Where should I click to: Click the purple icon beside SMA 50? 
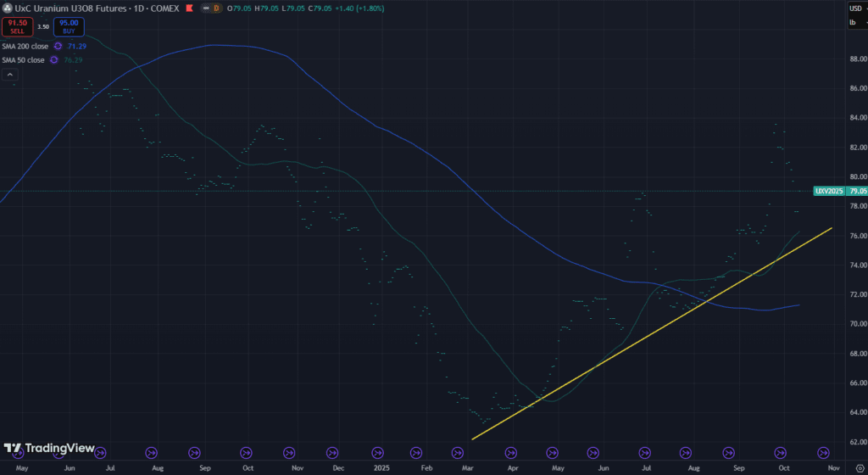click(x=53, y=59)
